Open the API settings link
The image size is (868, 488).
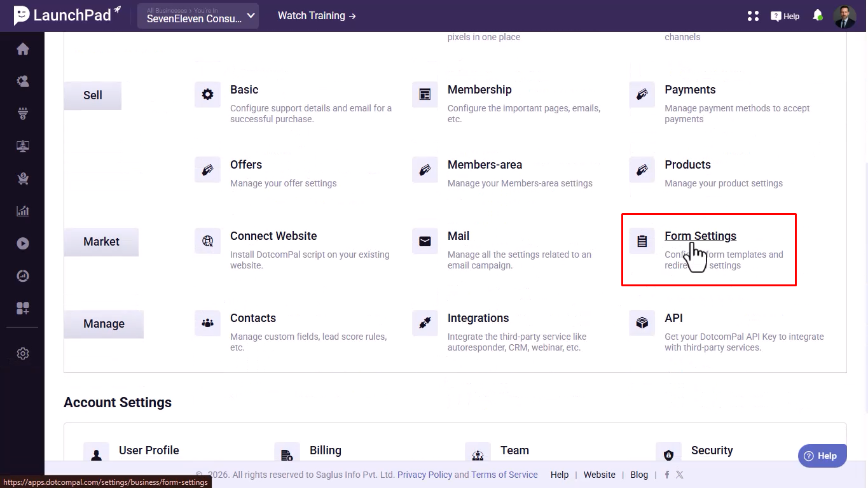673,318
